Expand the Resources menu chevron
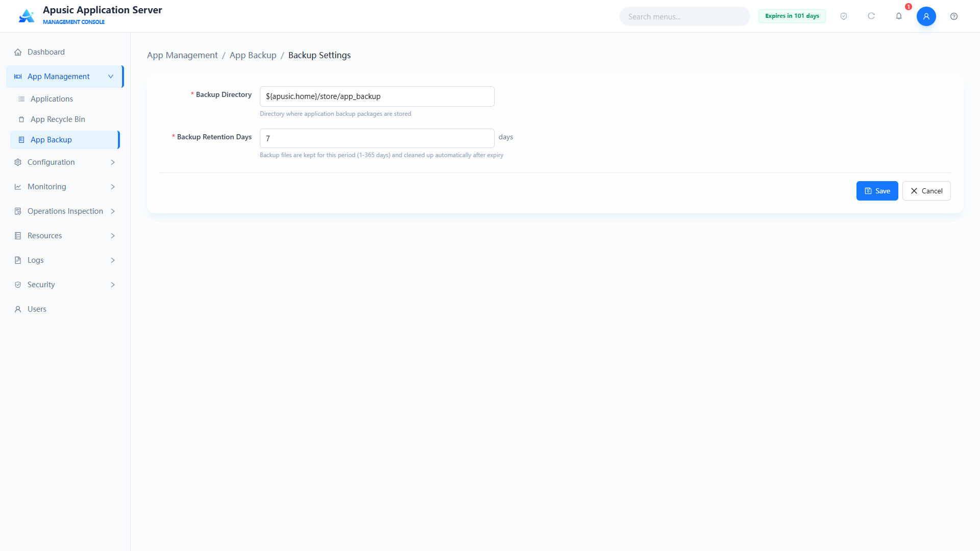 113,236
